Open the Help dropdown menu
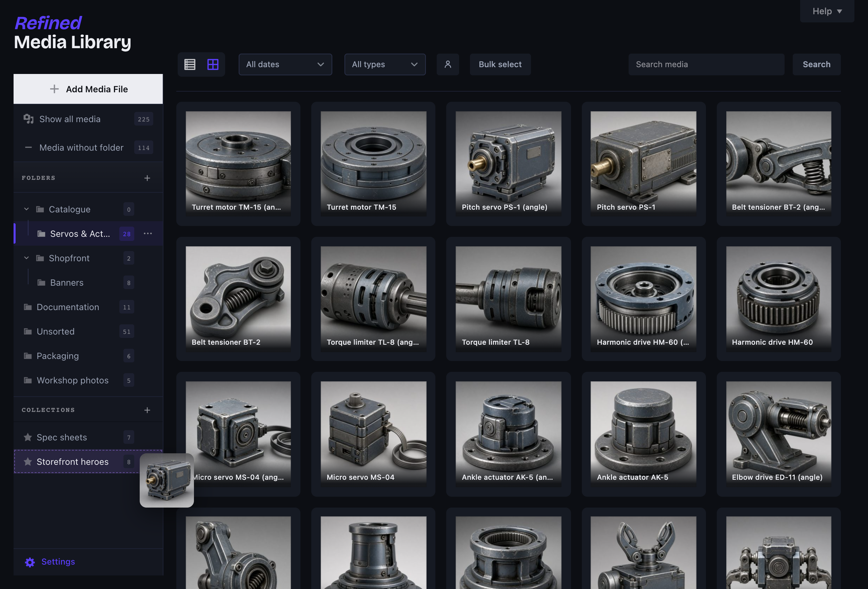Screen dimensions: 868x589 point(827,11)
